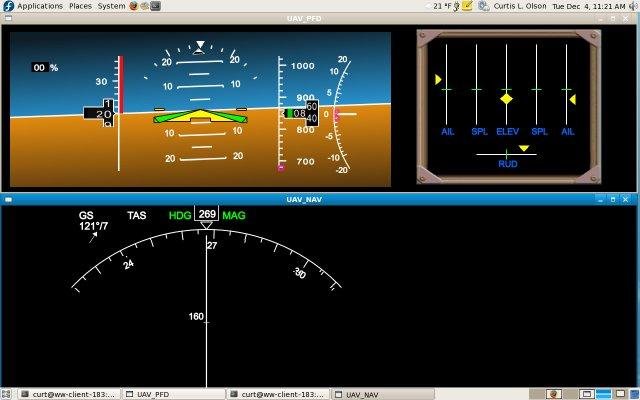Click the wind readout '121°/7'

[x=94, y=226]
